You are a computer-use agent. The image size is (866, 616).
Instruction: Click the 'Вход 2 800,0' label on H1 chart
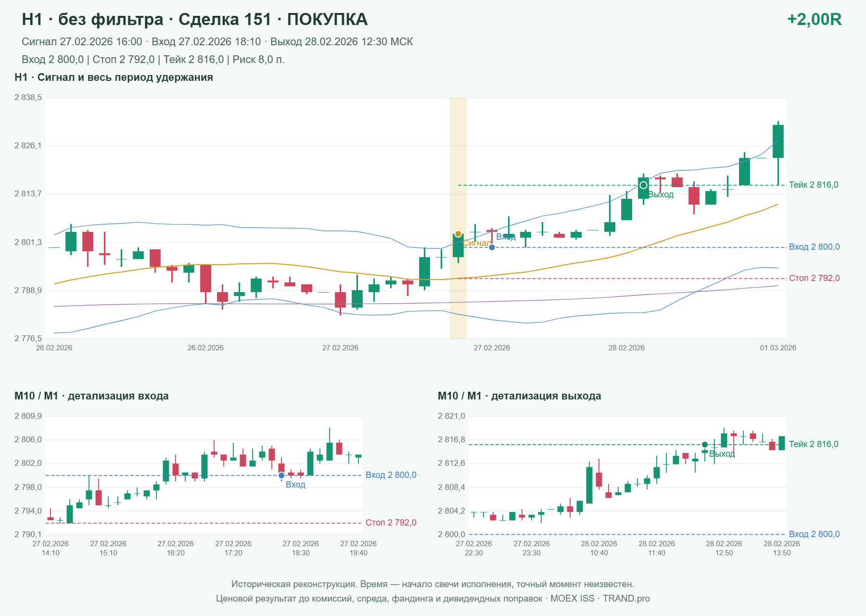point(814,247)
